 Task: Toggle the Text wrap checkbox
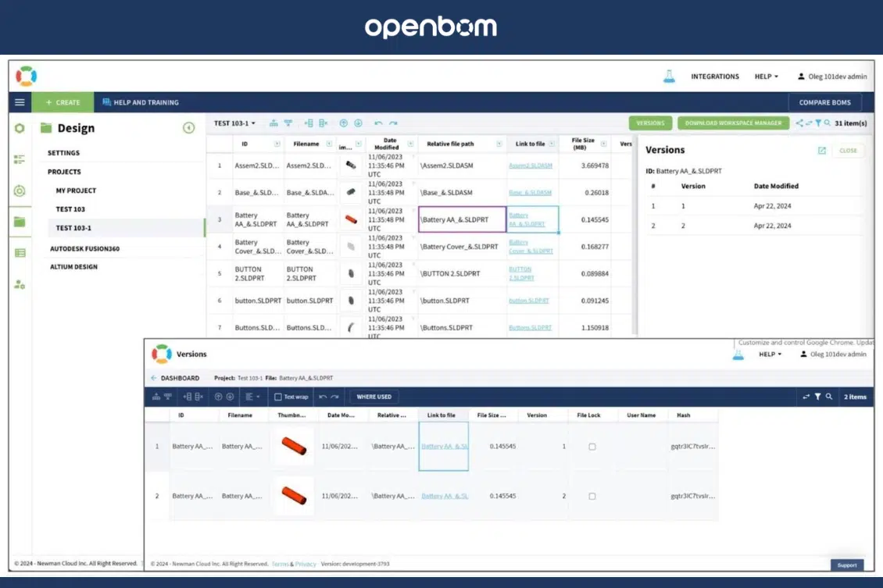click(x=277, y=397)
